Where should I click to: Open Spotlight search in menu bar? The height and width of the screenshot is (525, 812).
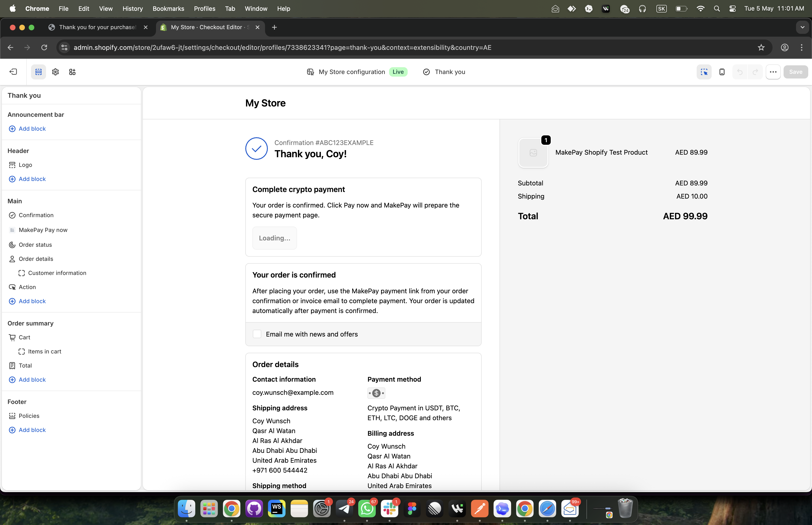[717, 8]
